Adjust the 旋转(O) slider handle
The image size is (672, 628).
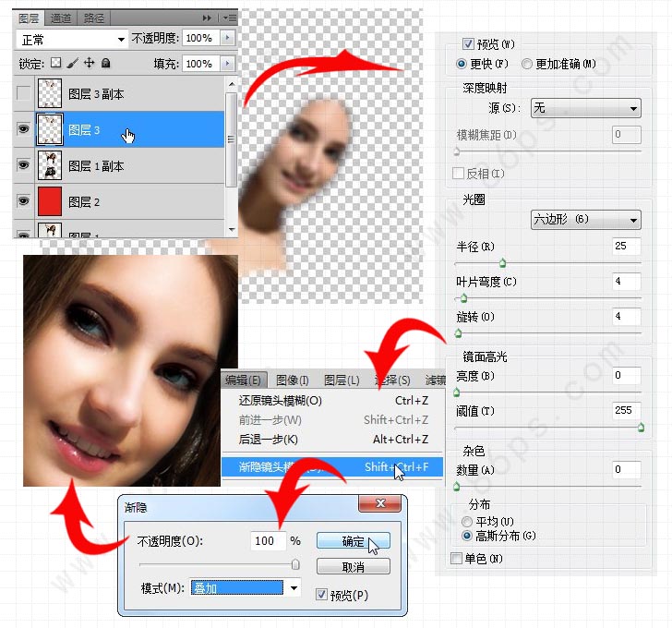point(458,333)
